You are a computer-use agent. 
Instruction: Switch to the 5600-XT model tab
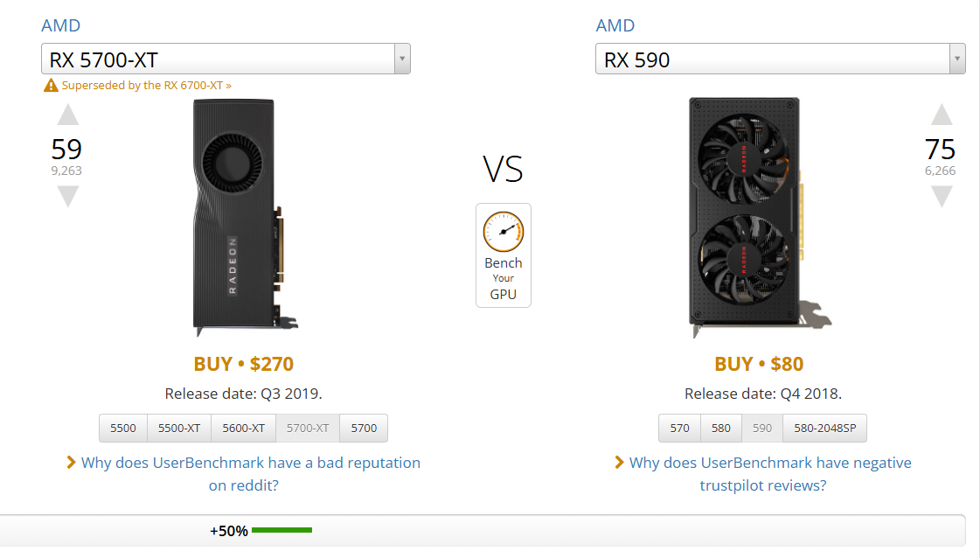(x=243, y=428)
